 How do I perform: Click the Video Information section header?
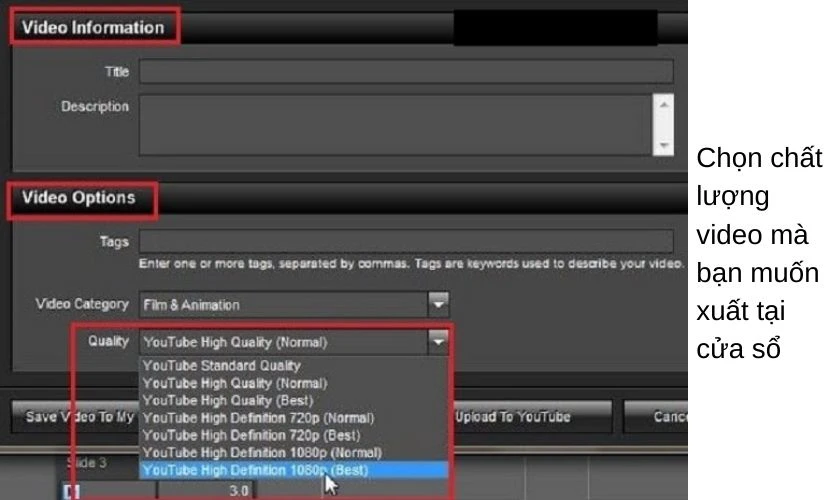93,27
